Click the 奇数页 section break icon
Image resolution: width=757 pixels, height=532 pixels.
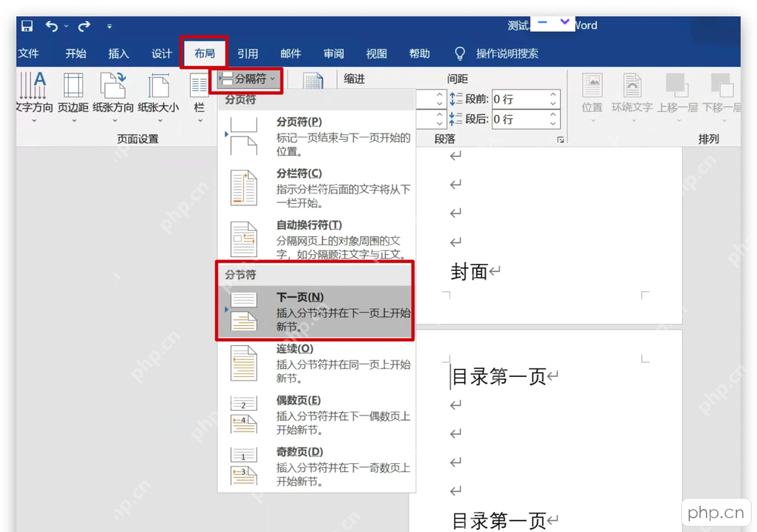coord(244,467)
